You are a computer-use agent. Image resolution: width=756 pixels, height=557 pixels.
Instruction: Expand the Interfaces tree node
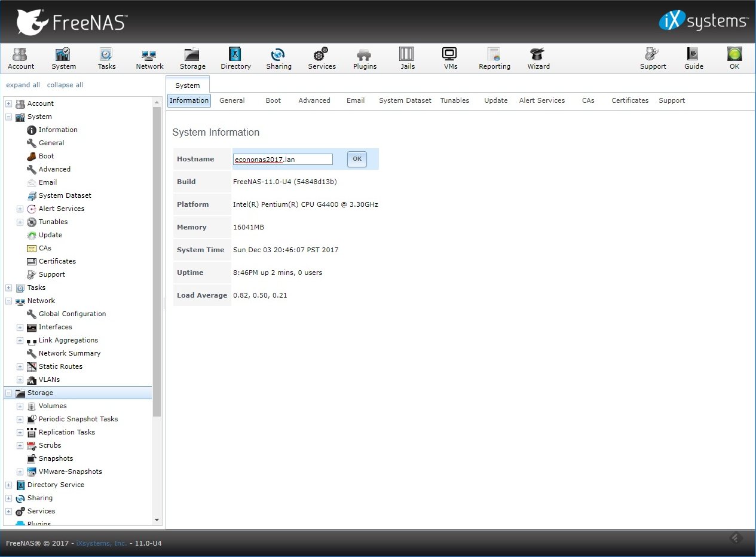click(20, 327)
